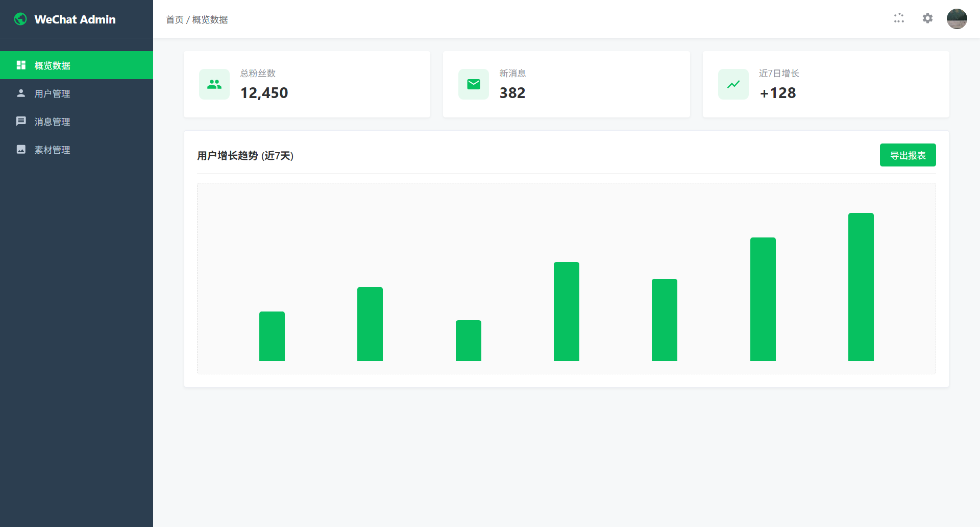The height and width of the screenshot is (527, 980).
Task: Go to 消息管理 in the sidebar
Action: click(52, 122)
